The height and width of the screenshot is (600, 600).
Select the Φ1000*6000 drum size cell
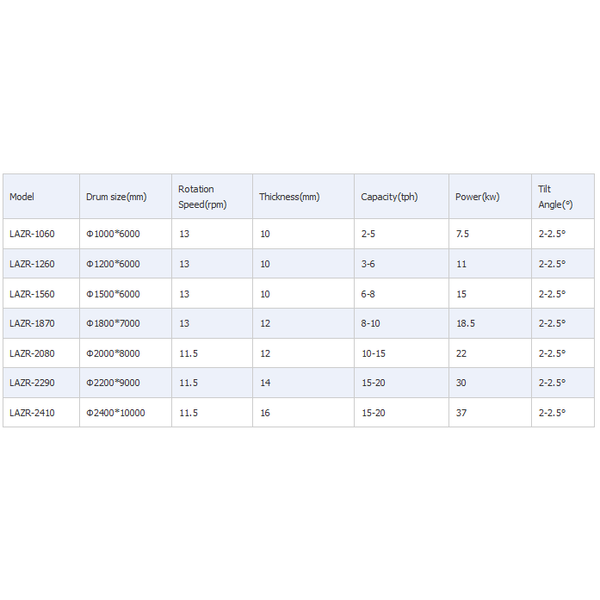pyautogui.click(x=126, y=234)
